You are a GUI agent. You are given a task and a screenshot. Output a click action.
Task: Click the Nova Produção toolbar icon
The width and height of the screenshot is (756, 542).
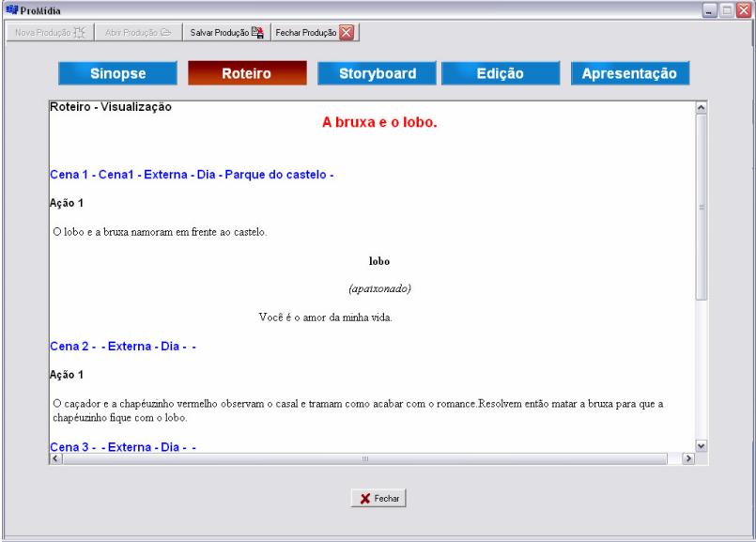80,33
